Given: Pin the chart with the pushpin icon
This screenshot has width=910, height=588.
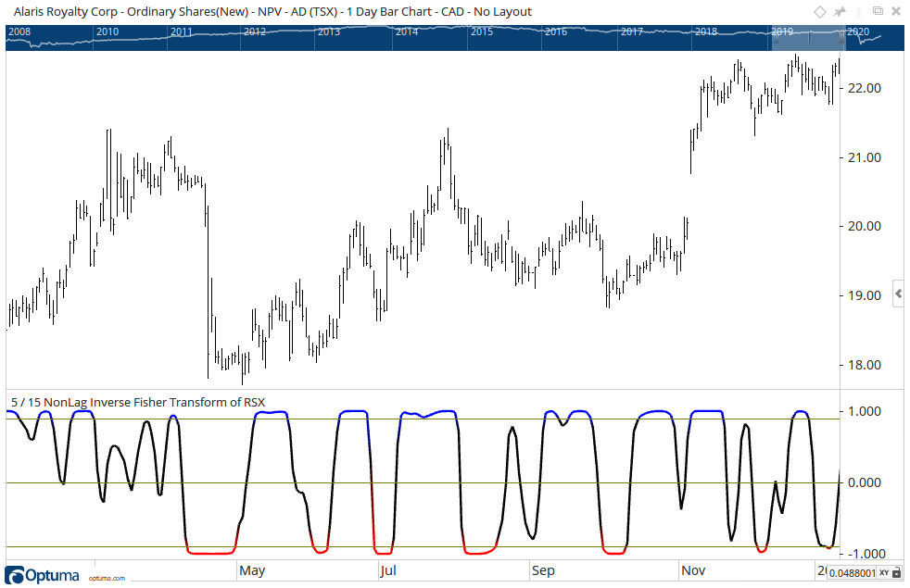Looking at the screenshot, I should [x=840, y=12].
